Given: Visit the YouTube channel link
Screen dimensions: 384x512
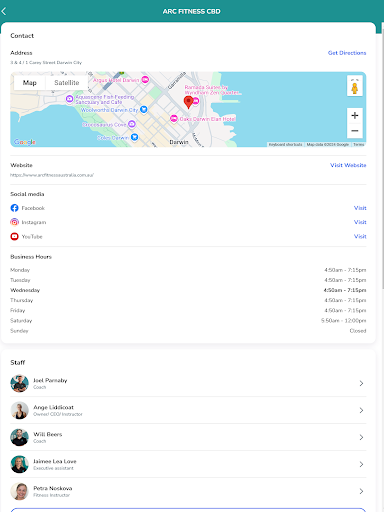Looking at the screenshot, I should (x=360, y=236).
